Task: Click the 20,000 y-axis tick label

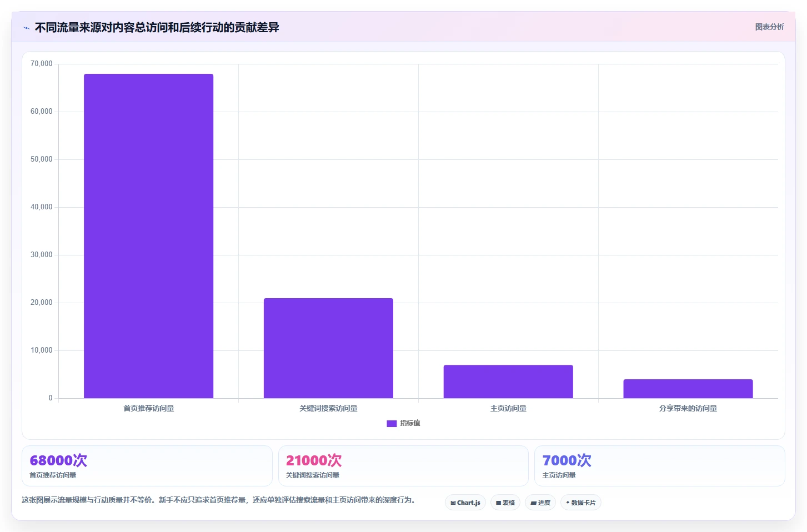Action: coord(42,303)
